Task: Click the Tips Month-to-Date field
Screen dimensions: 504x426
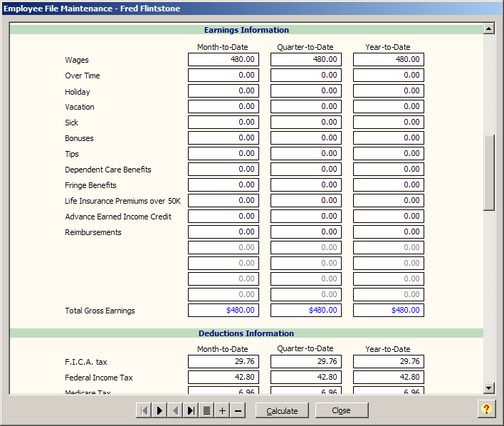Action: [x=224, y=154]
